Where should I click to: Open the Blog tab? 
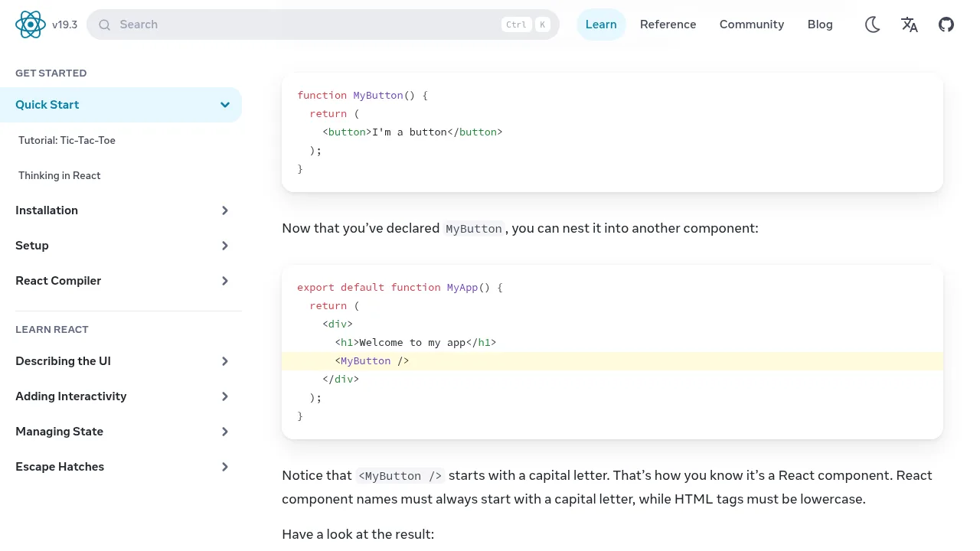tap(820, 24)
